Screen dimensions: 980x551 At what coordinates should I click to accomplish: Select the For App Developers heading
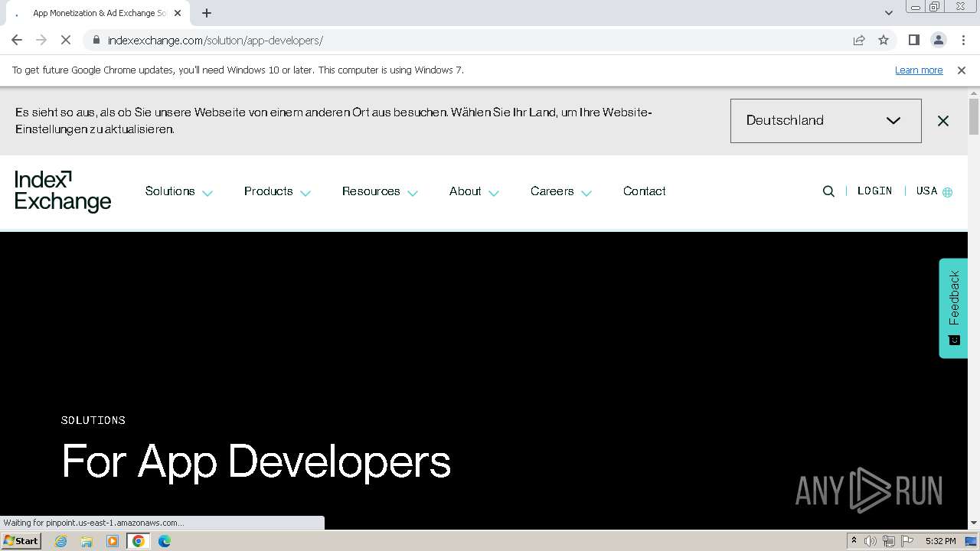point(256,461)
